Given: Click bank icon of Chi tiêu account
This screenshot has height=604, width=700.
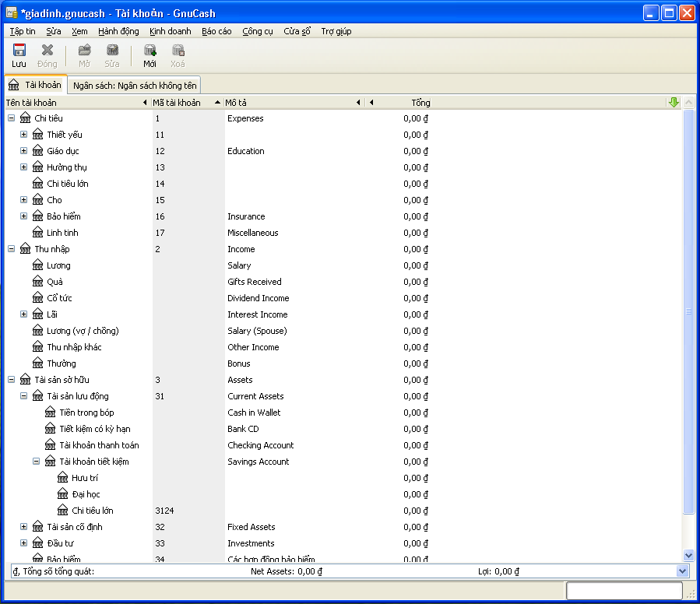Looking at the screenshot, I should (x=26, y=118).
